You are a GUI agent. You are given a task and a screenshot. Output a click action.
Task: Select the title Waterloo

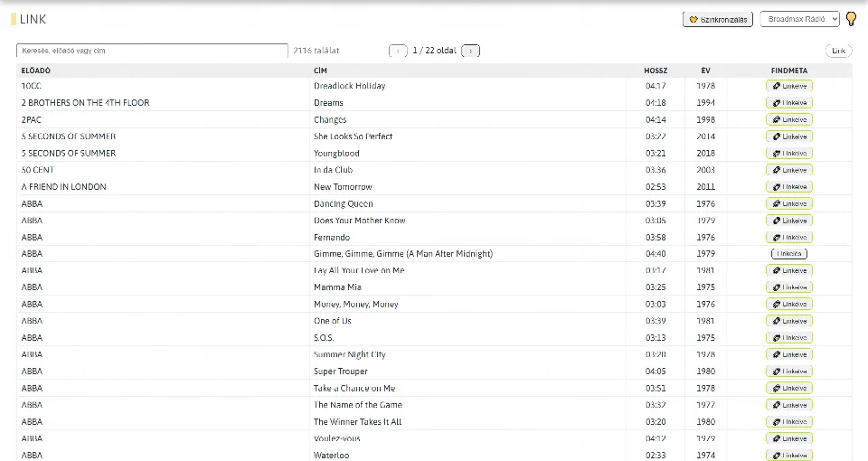coord(332,455)
